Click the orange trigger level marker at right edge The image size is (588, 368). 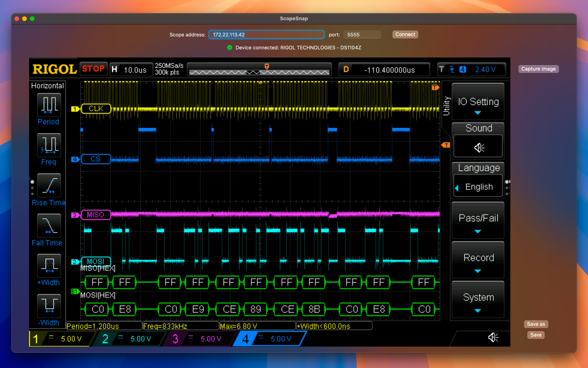pos(446,145)
